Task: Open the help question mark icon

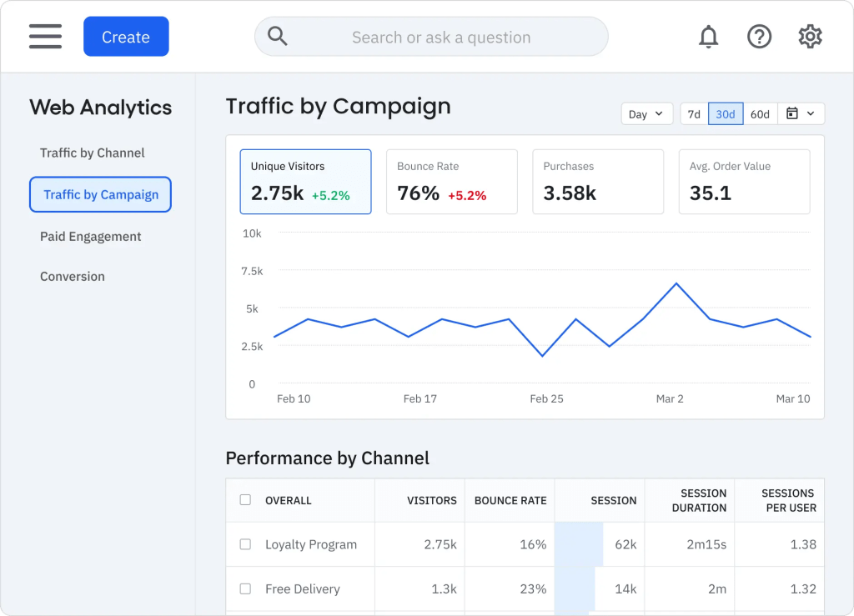Action: 759,37
